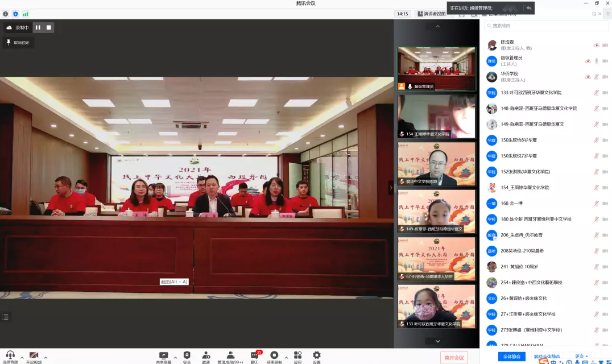Click the meeting info icon

click(x=6, y=14)
